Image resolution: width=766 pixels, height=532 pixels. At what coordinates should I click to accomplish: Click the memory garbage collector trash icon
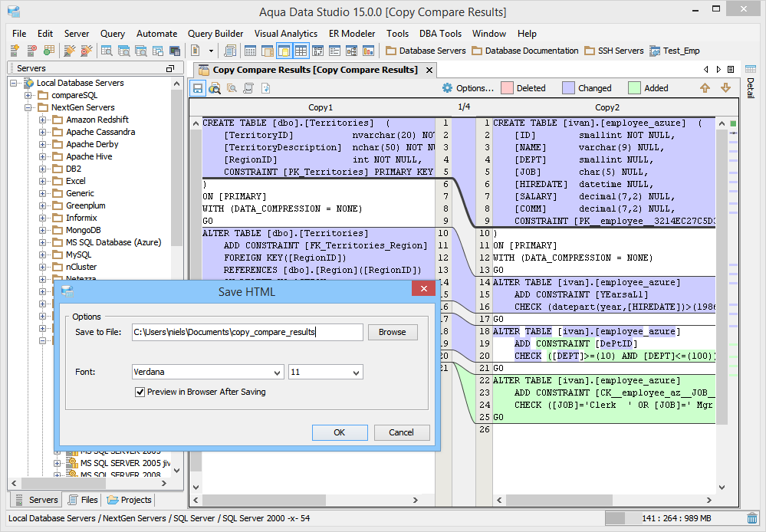752,518
